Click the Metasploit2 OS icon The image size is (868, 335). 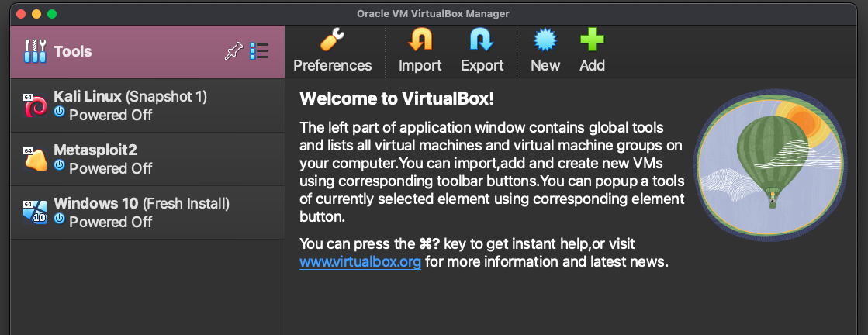click(36, 159)
